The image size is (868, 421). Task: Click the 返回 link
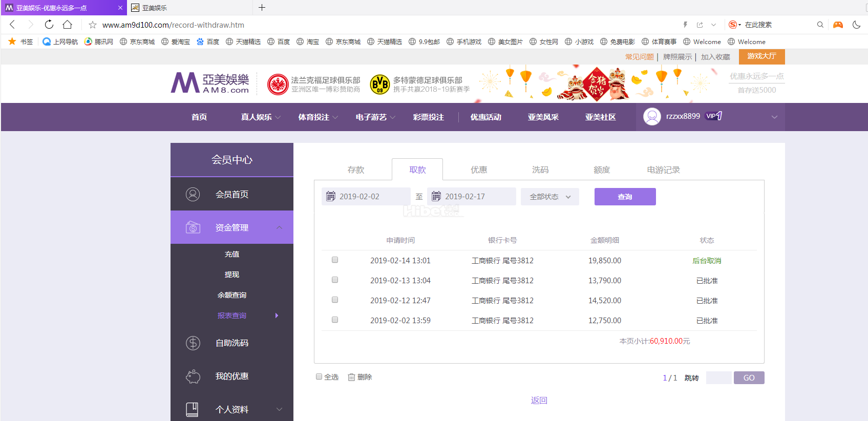[539, 401]
